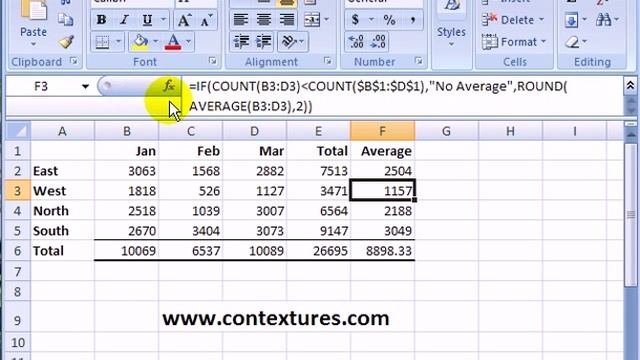Apply Percent Style format
640x360 pixels.
pos(389,20)
